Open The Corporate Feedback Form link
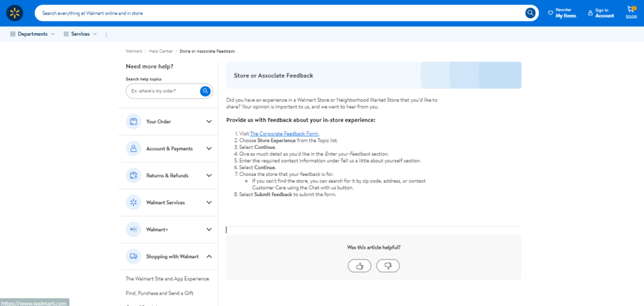 284,134
